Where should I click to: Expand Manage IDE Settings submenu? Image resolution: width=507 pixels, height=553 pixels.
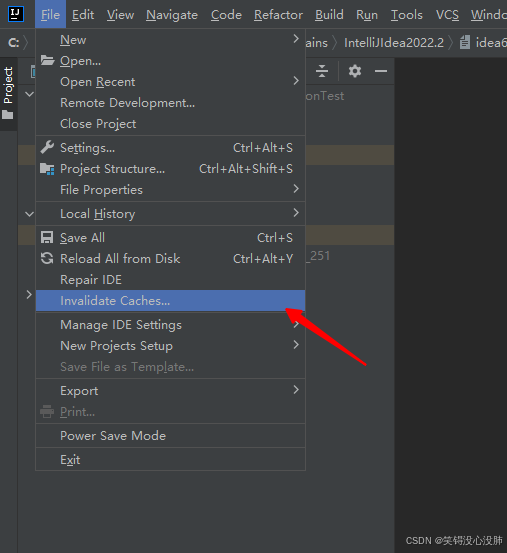click(x=170, y=324)
